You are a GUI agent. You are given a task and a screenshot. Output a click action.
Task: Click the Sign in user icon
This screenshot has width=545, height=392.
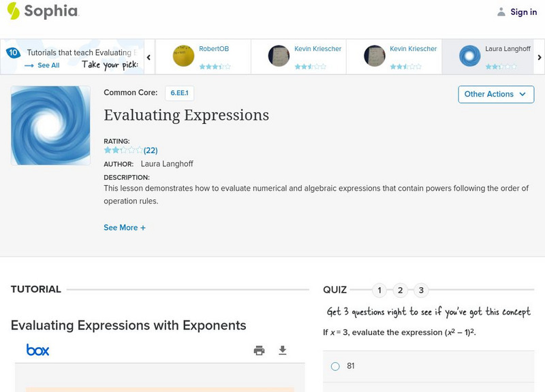click(x=501, y=12)
